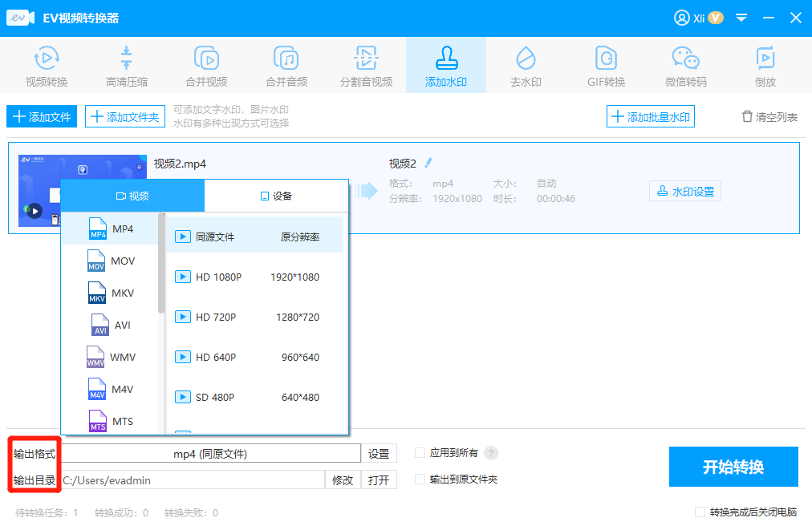The height and width of the screenshot is (526, 812).
Task: Switch to the 设备 tab
Action: 277,195
